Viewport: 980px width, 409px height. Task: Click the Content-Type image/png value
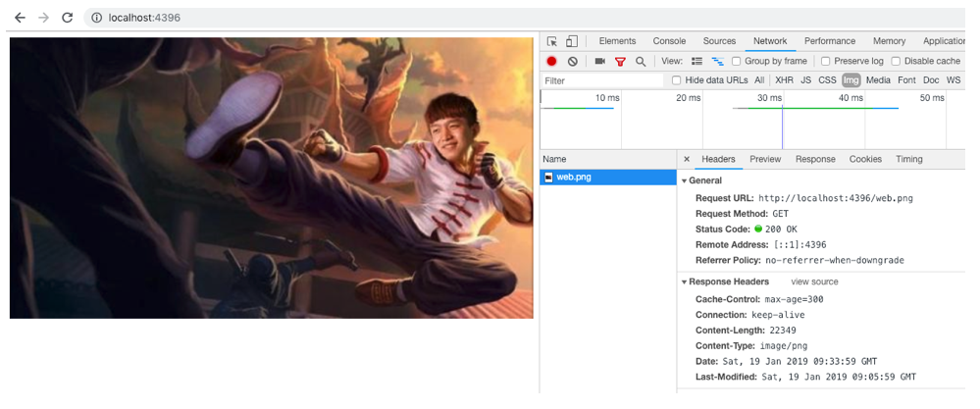tap(784, 346)
